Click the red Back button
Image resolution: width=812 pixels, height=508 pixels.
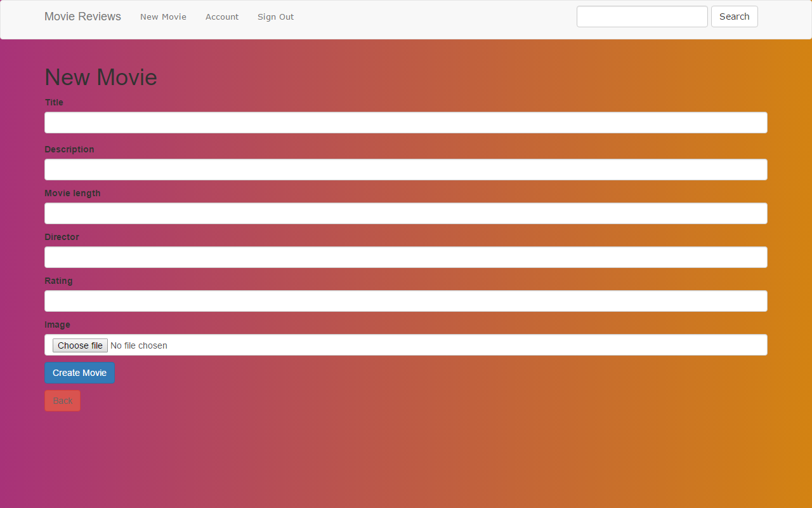62,401
